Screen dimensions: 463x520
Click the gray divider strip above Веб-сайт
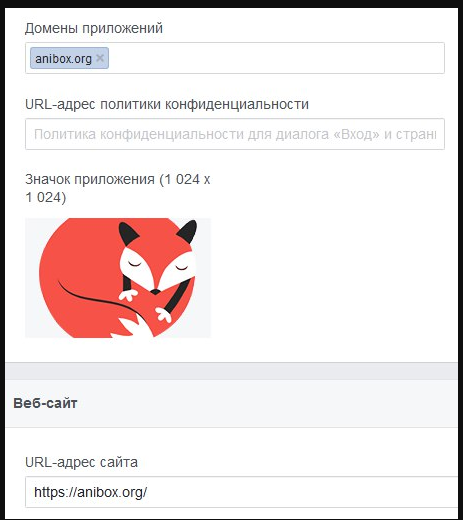[x=231, y=371]
